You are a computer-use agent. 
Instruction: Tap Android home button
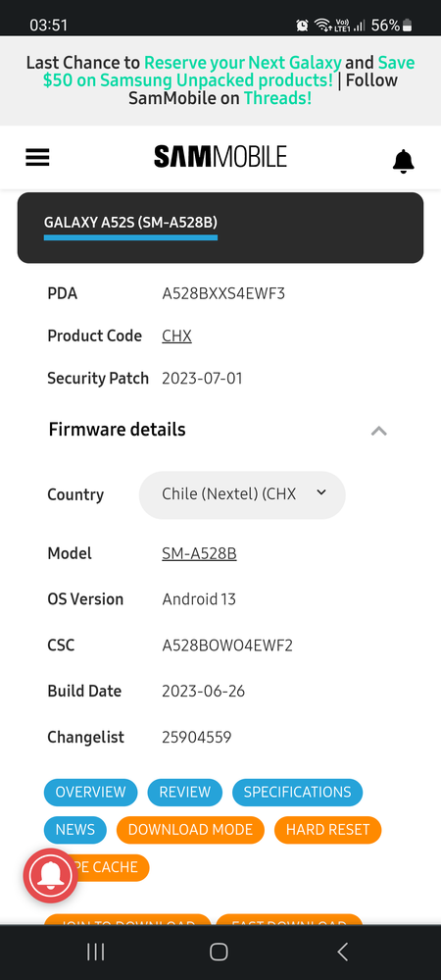[219, 952]
